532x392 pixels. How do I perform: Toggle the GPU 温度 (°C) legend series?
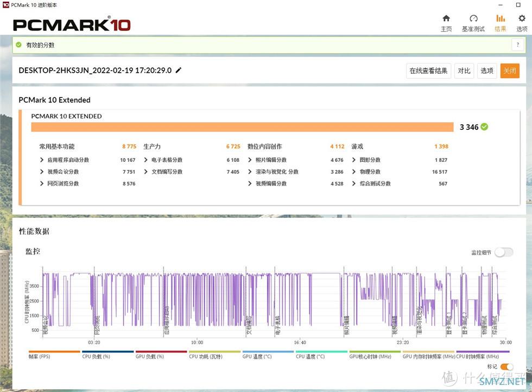(268, 355)
